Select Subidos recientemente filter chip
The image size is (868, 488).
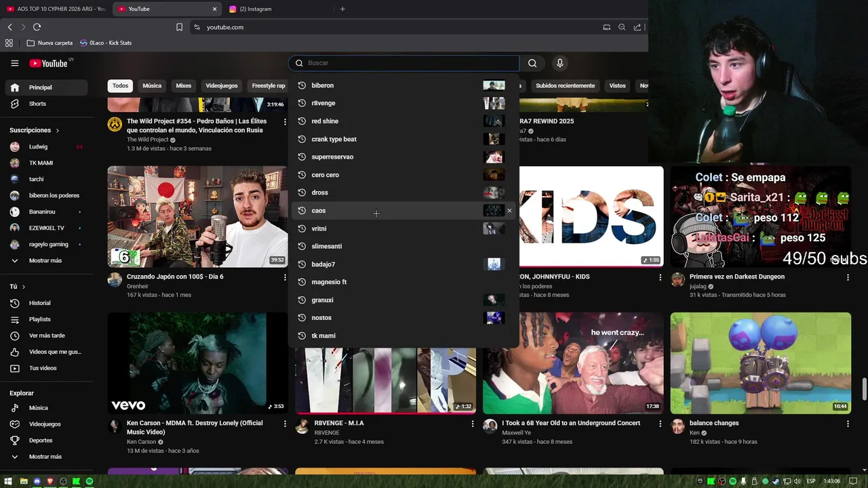(x=565, y=86)
